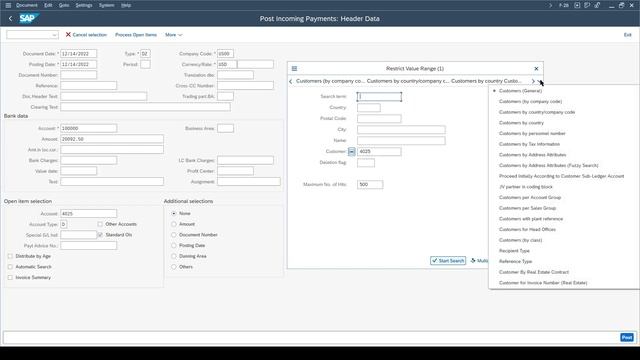Click the Customer selection option icon
This screenshot has height=360, width=640.
pos(351,151)
